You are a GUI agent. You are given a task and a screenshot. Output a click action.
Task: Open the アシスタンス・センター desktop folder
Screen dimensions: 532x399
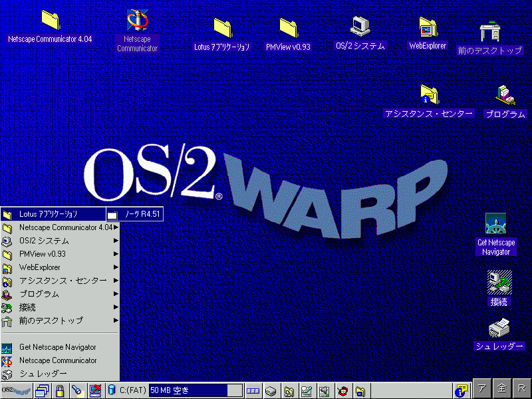pos(429,94)
